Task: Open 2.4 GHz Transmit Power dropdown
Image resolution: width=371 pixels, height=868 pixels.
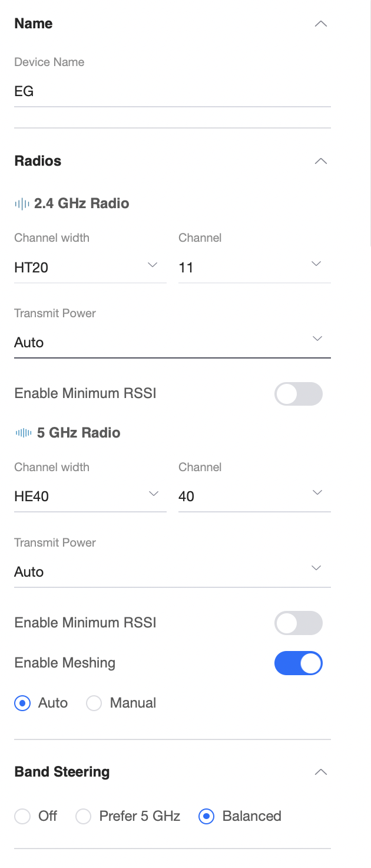Action: [x=173, y=342]
